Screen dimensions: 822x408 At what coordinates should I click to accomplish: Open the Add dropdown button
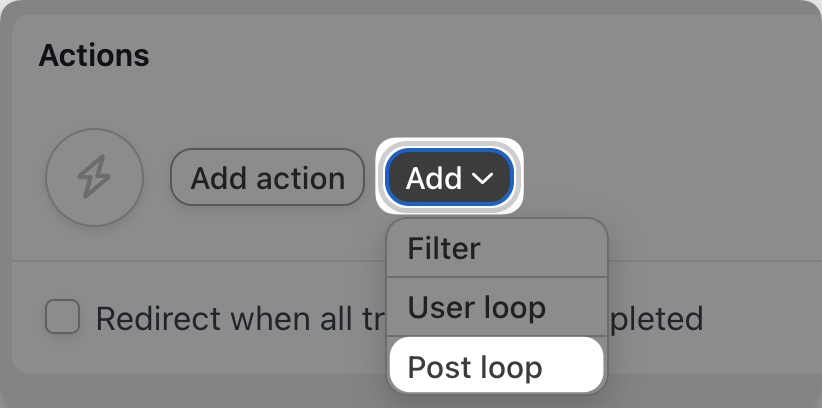click(x=449, y=177)
